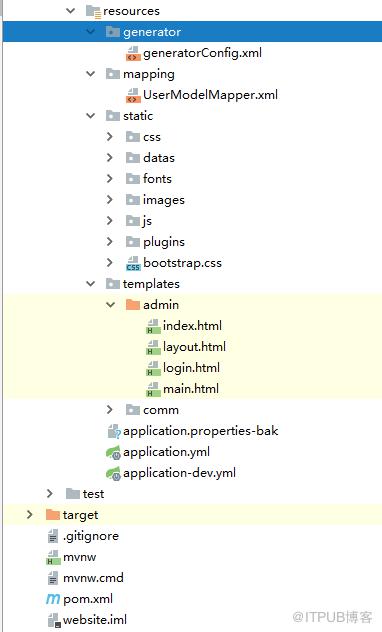382x632 pixels.
Task: Click the comm folder icon
Action: [133, 410]
